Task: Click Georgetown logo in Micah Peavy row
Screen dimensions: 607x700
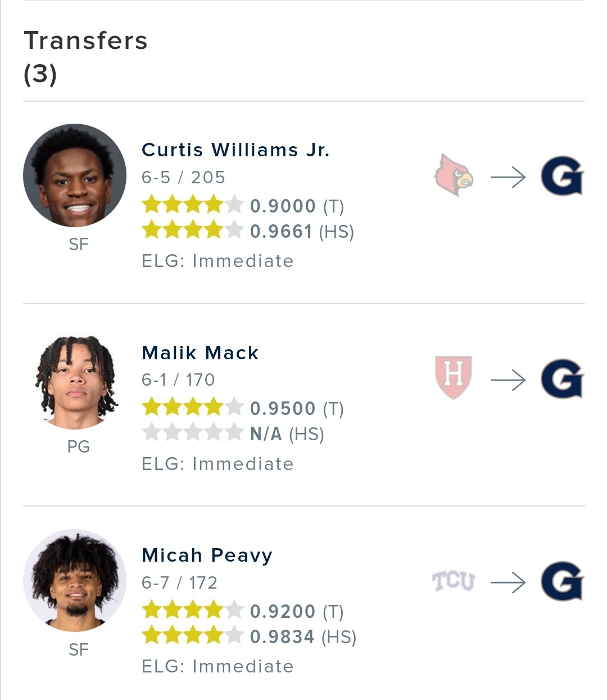Action: (x=562, y=581)
